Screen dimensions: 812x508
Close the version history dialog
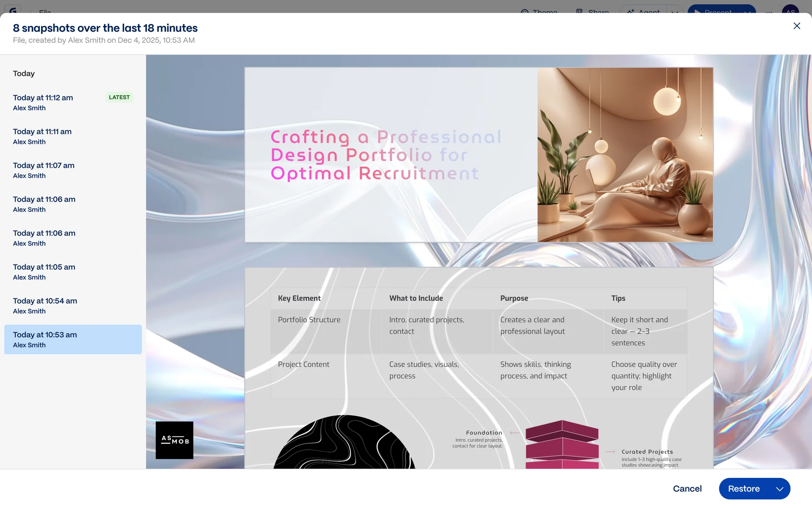(797, 26)
